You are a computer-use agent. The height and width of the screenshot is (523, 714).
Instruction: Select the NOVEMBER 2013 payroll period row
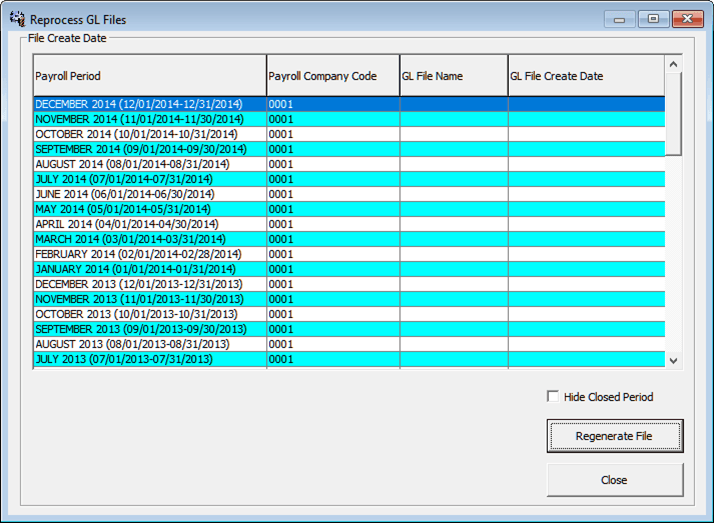[x=349, y=300]
